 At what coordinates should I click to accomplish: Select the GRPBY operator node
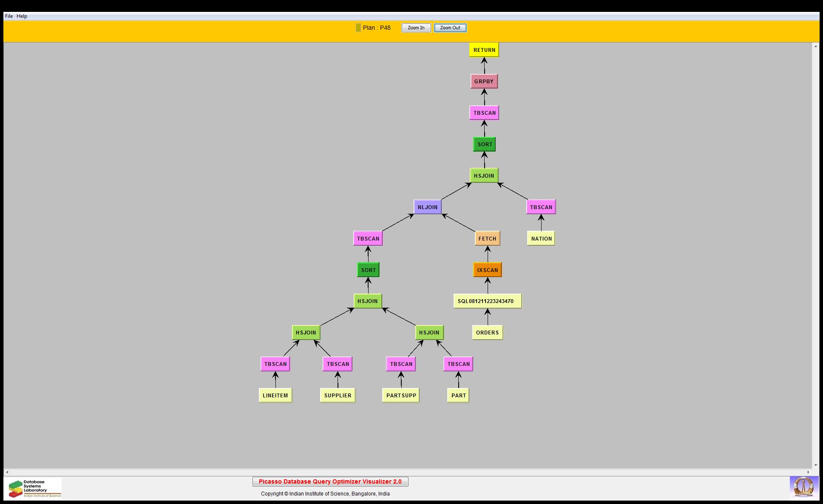pyautogui.click(x=484, y=81)
